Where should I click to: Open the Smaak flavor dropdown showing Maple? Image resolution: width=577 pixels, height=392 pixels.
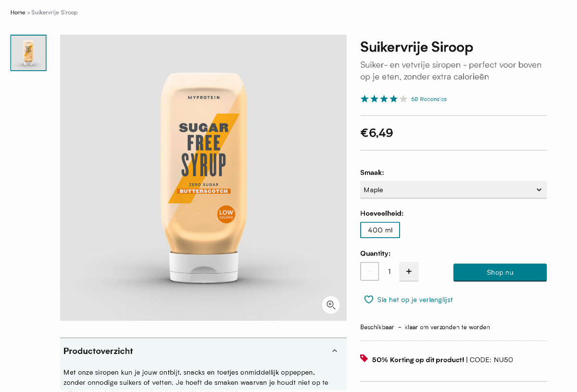coord(453,190)
